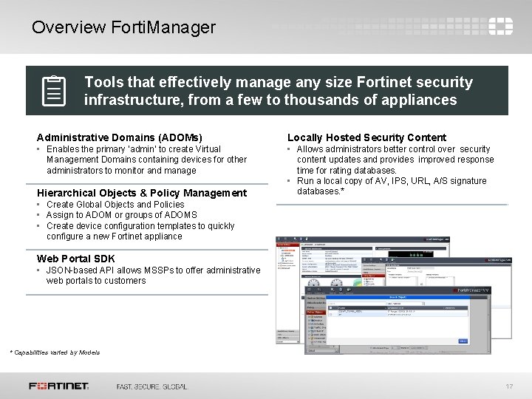Select heading "Administrative Domains (ADOMs)"

click(120, 137)
